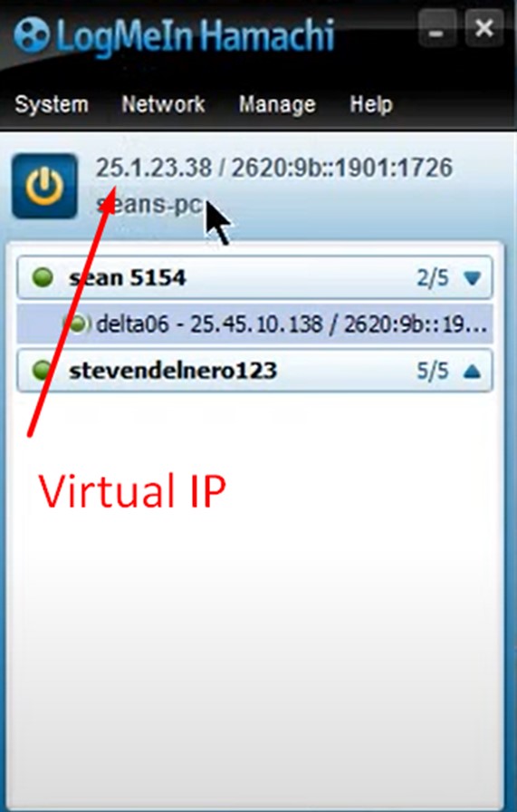Select the stevendelnero123 network header

pyautogui.click(x=254, y=371)
